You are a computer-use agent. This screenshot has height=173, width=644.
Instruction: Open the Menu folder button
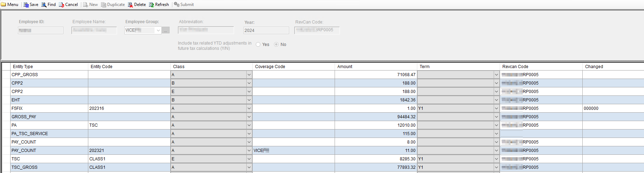click(10, 5)
